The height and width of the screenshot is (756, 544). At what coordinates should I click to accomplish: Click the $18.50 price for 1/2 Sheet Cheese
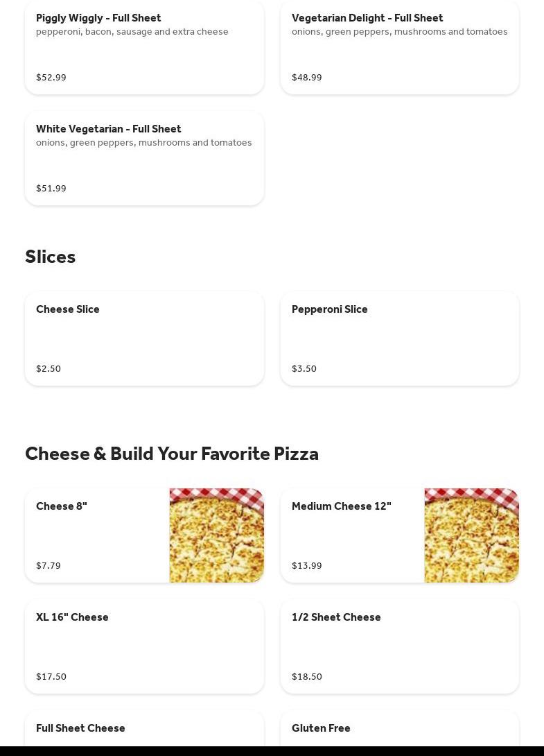click(307, 676)
